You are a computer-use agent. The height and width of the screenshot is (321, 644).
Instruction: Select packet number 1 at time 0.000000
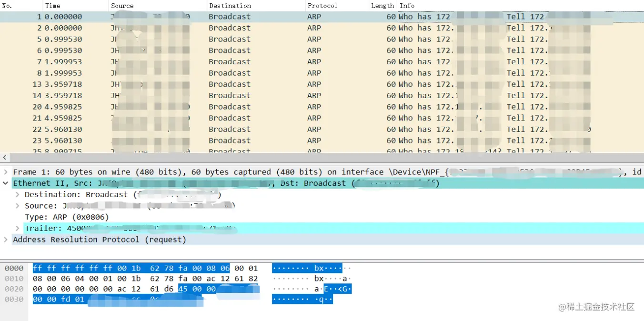coord(322,16)
